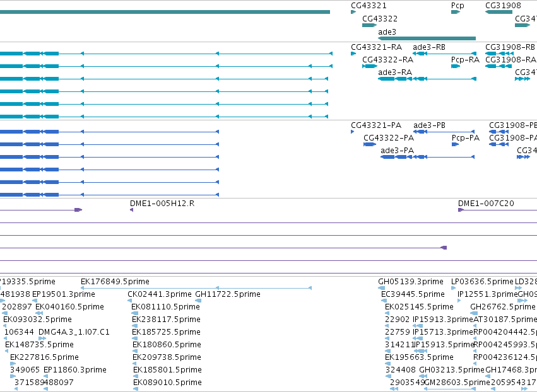Click the 22902 feature label

(398, 320)
